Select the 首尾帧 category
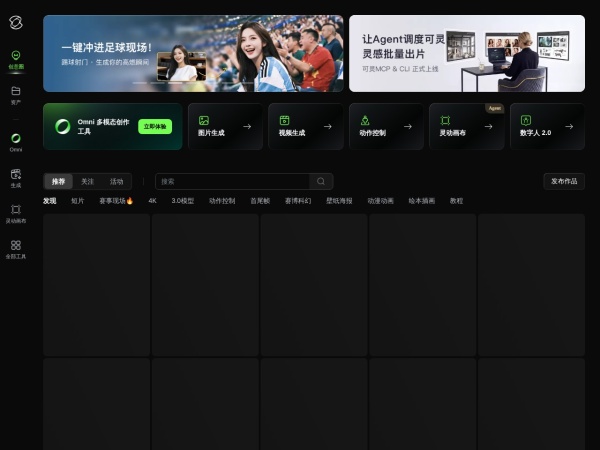This screenshot has height=450, width=600. [260, 201]
